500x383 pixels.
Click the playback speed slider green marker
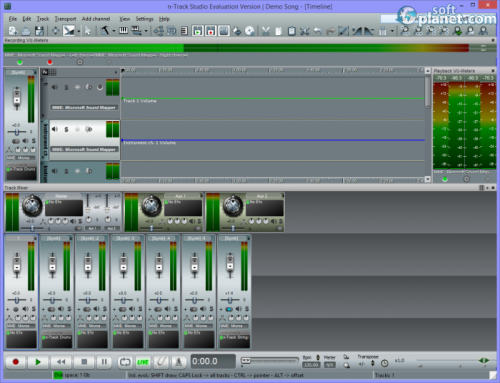[484, 360]
